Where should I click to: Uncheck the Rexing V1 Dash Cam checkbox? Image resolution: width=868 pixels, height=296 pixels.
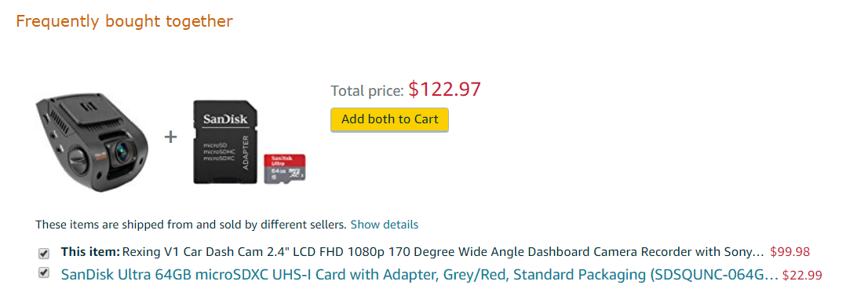tap(44, 254)
